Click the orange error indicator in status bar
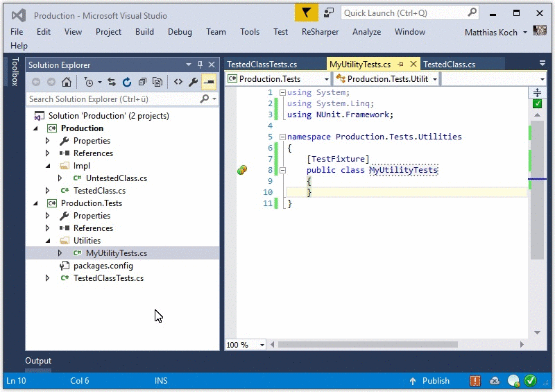Image resolution: width=555 pixels, height=392 pixels. [475, 381]
